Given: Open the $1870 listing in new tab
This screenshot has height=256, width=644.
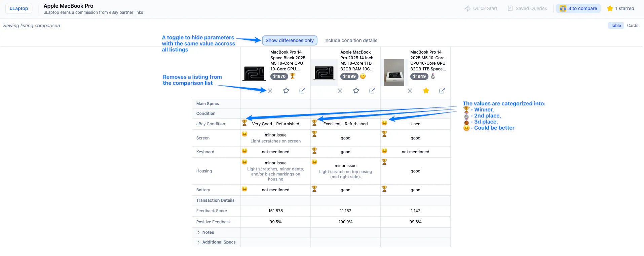Looking at the screenshot, I should pos(302,91).
